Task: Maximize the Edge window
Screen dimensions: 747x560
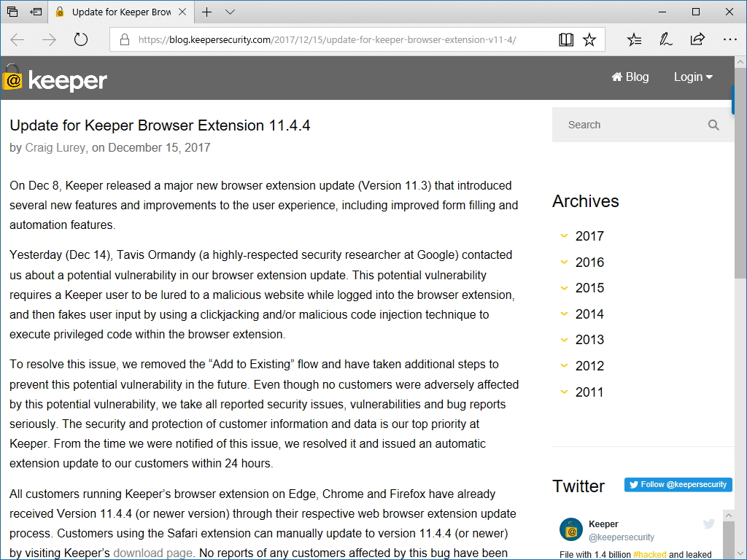Action: [x=695, y=12]
